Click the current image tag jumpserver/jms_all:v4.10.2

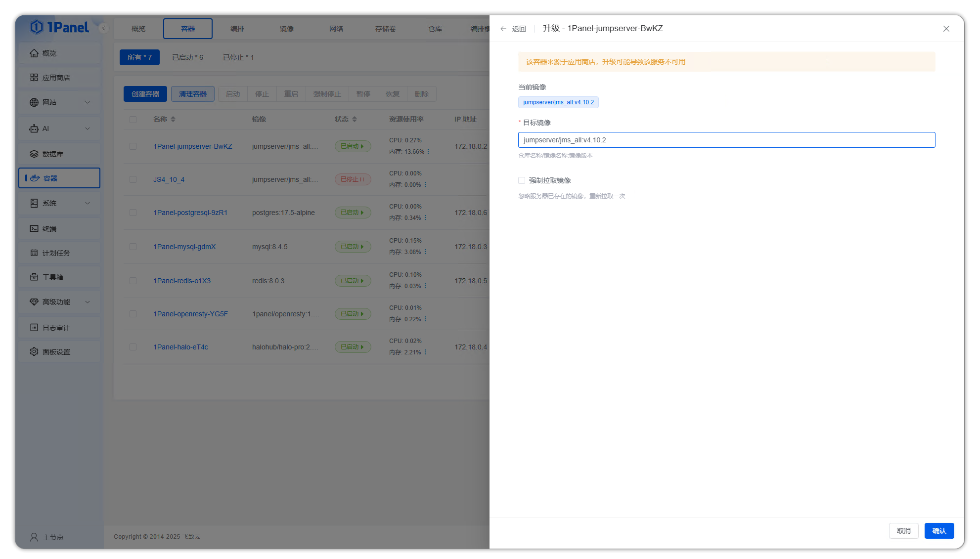coord(558,102)
